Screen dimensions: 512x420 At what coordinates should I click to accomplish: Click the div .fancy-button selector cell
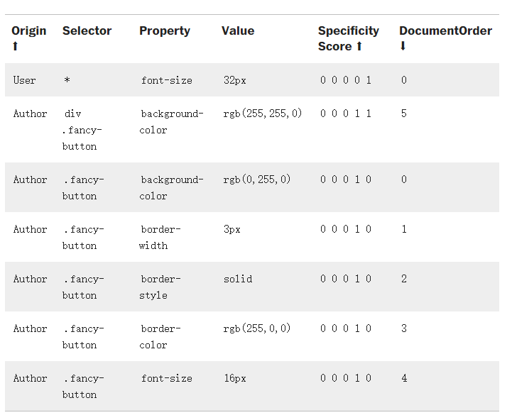(x=82, y=130)
